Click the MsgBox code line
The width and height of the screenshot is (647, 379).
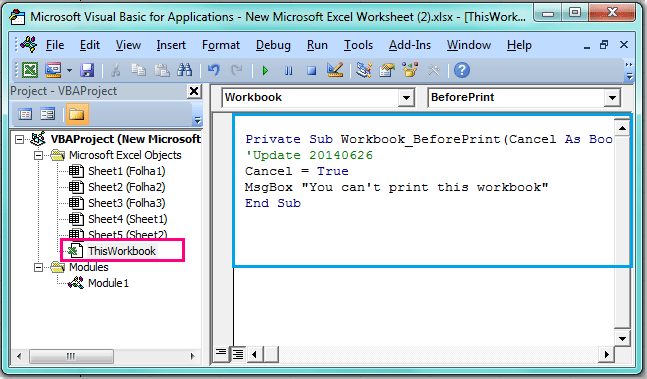tap(397, 187)
